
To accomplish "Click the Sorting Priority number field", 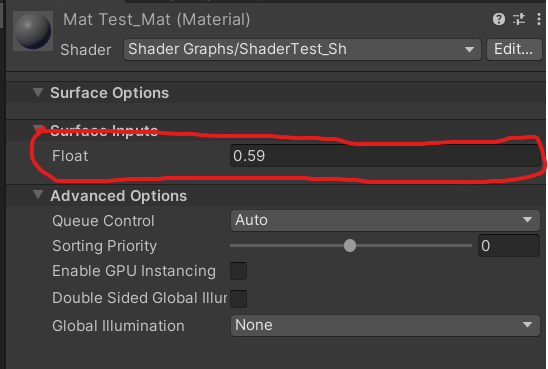I will pyautogui.click(x=509, y=246).
